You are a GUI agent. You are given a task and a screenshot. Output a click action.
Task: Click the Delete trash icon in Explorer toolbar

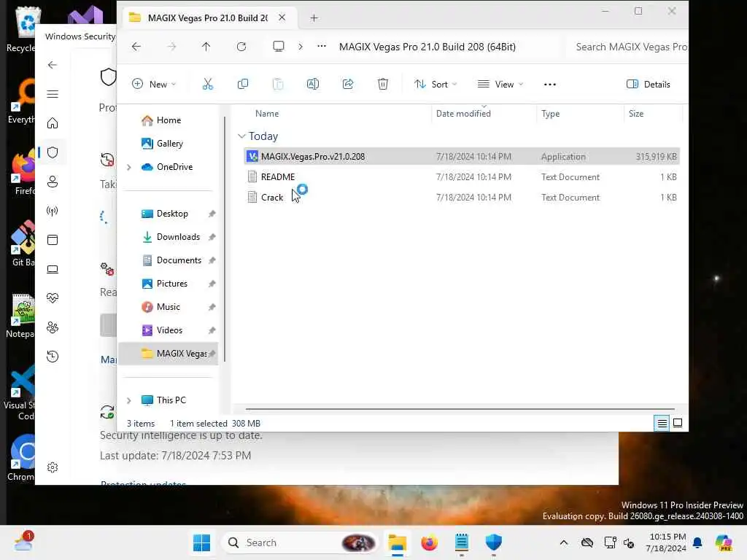(x=382, y=85)
